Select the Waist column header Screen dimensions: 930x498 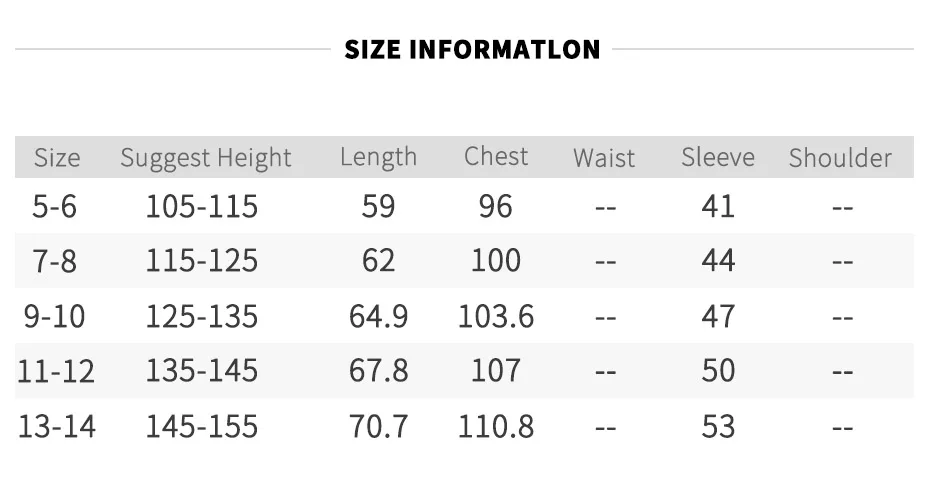604,158
